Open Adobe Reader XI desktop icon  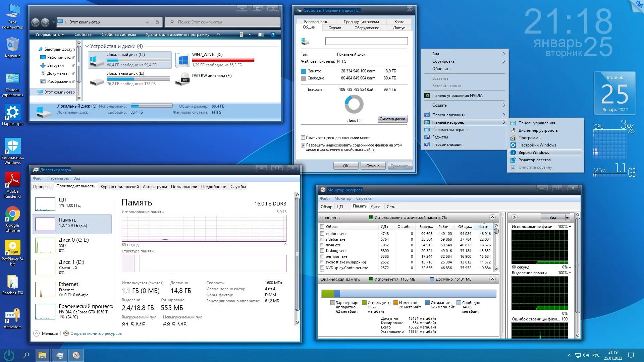pyautogui.click(x=13, y=181)
